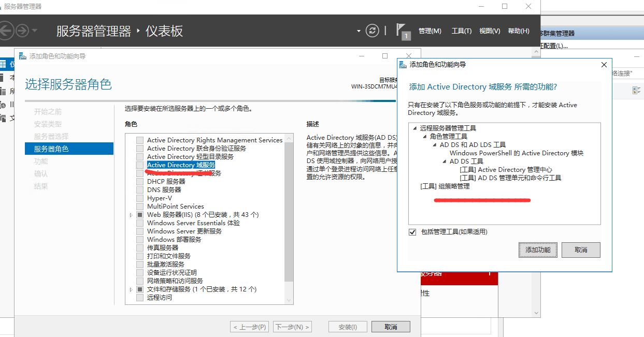This screenshot has height=337, width=644.
Task: Click the view mode icon at right panel
Action: [x=636, y=91]
